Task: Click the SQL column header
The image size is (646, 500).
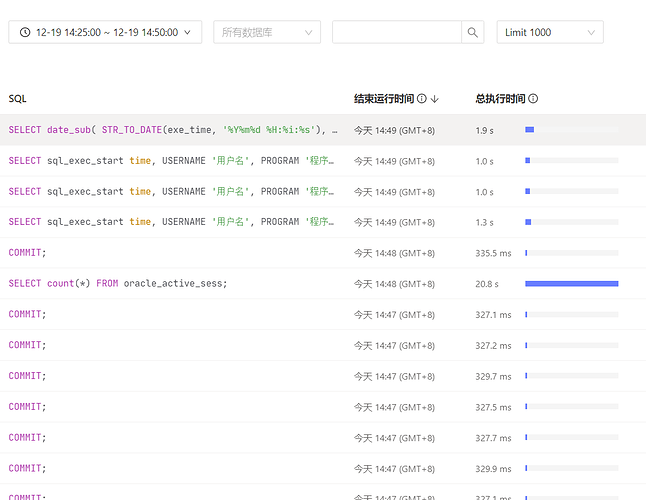Action: tap(17, 98)
